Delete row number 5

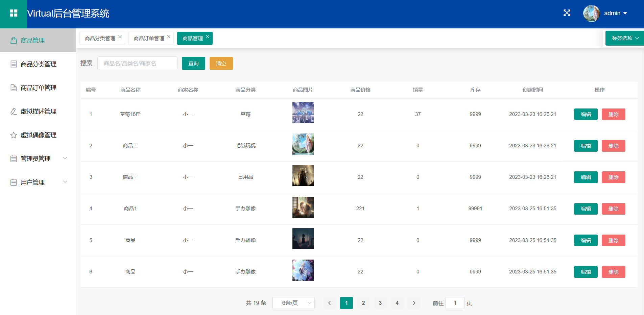(613, 240)
